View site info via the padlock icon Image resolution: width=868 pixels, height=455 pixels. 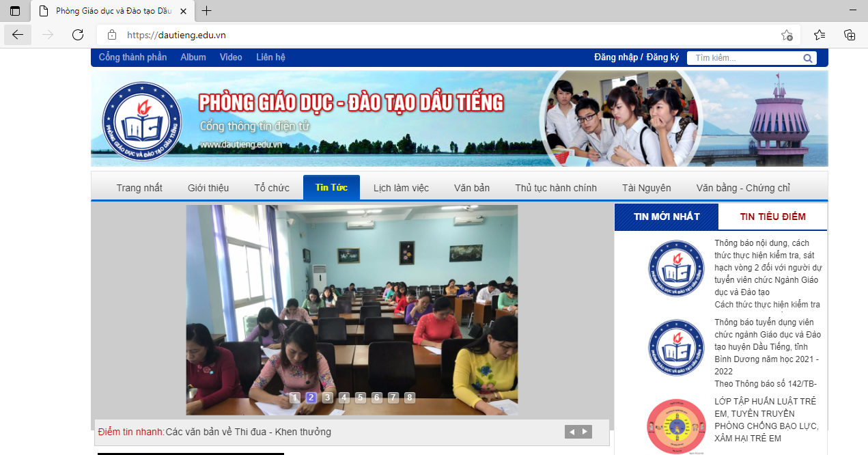(112, 35)
